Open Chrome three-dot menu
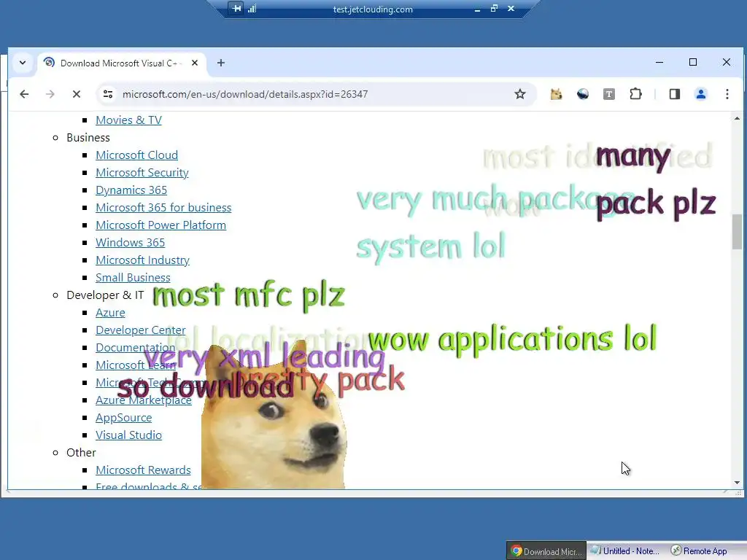This screenshot has width=747, height=560. click(727, 94)
